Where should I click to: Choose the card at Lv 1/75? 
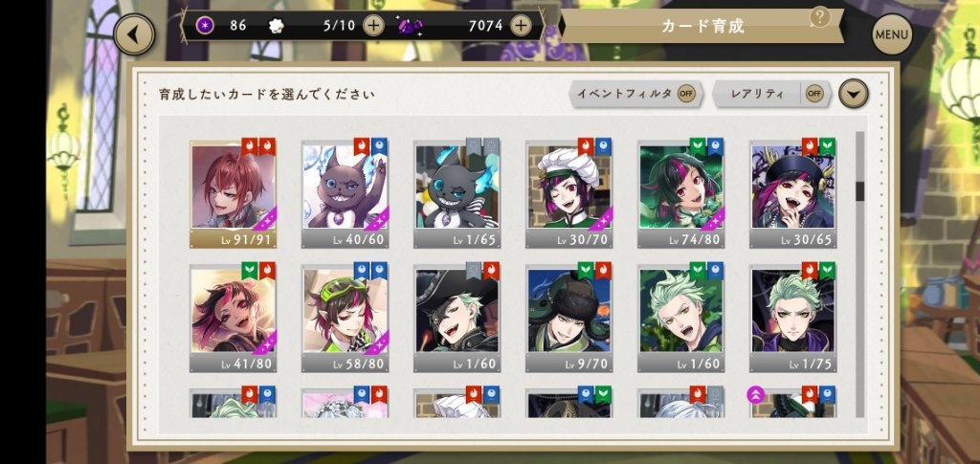[x=793, y=318]
